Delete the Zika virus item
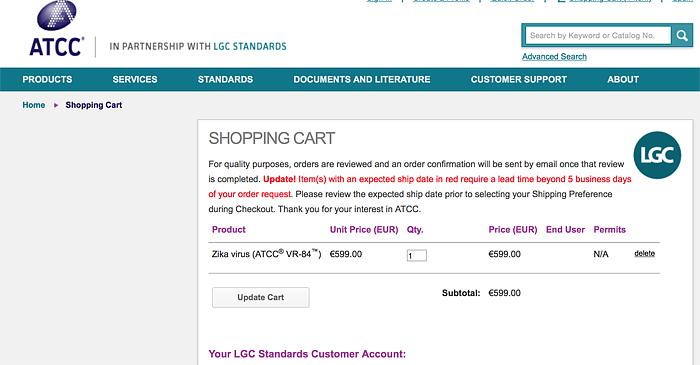 (644, 253)
